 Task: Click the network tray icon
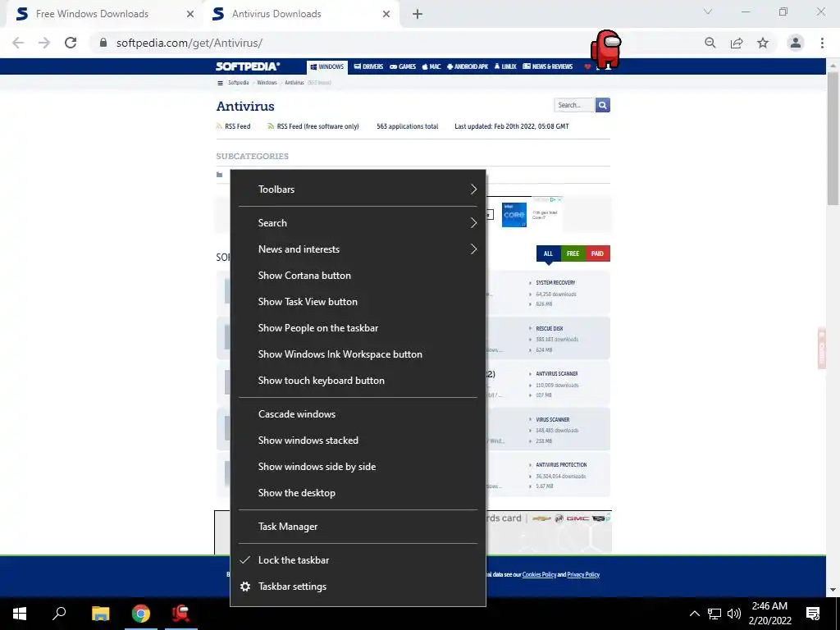pyautogui.click(x=714, y=614)
